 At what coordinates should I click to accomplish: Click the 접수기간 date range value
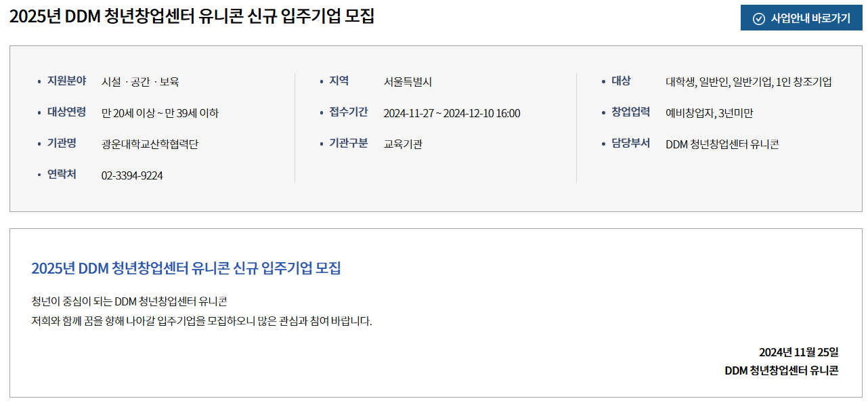click(x=452, y=113)
